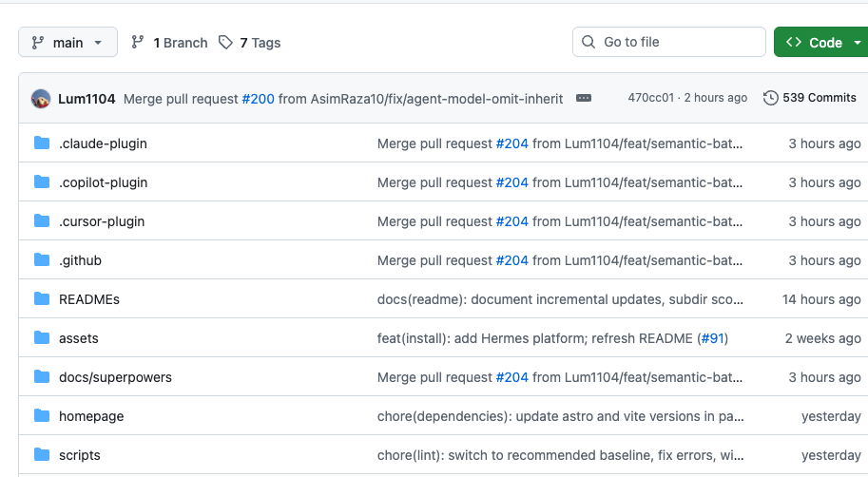The height and width of the screenshot is (477, 868).
Task: Click the READMEs folder icon
Action: click(42, 298)
